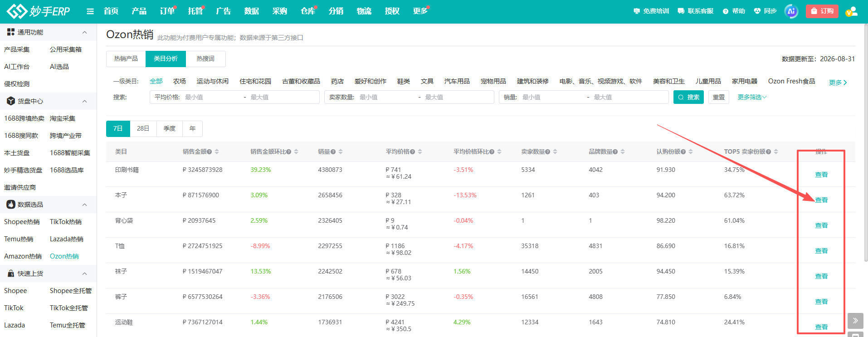This screenshot has width=868, height=337.
Task: Click the 销售金额环比 sort arrows
Action: coord(296,151)
